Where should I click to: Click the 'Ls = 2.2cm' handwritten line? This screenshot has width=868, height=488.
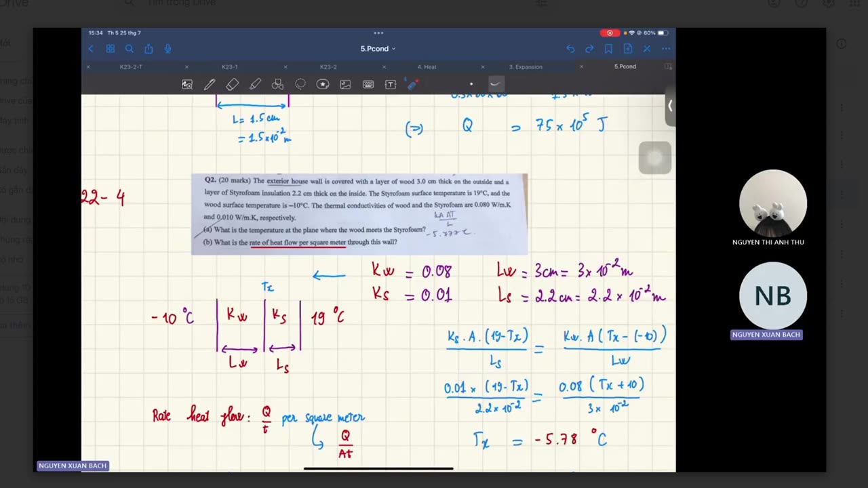click(x=582, y=296)
